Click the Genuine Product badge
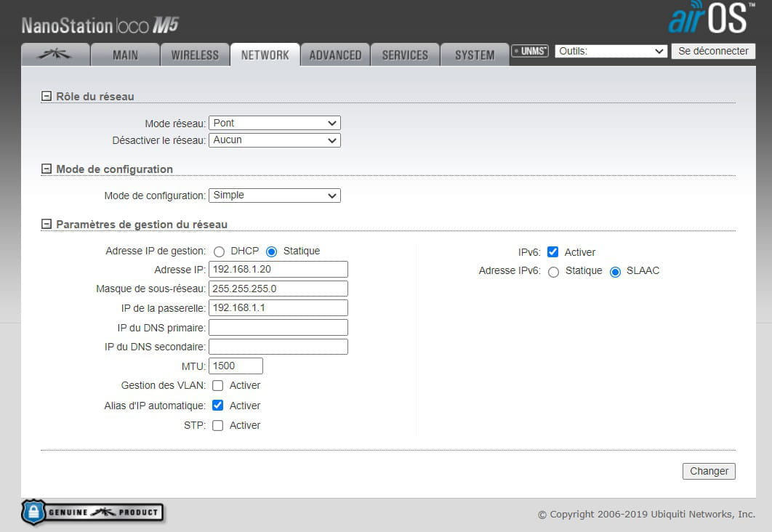The height and width of the screenshot is (532, 772). pos(92,512)
